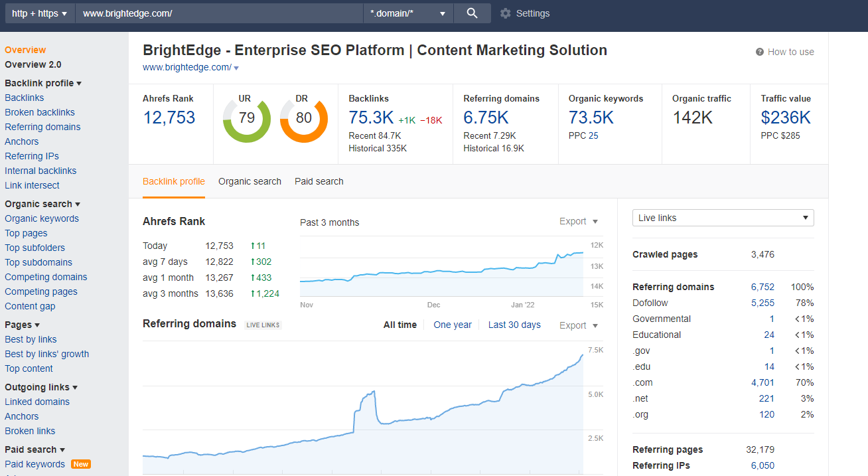
Task: Go to Backlinks in the sidebar
Action: [x=25, y=98]
